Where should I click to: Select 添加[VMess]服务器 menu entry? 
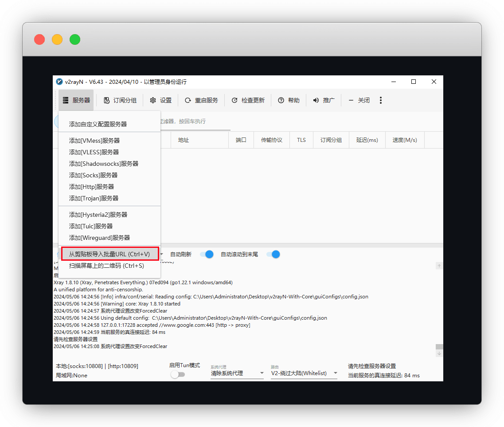click(x=94, y=141)
